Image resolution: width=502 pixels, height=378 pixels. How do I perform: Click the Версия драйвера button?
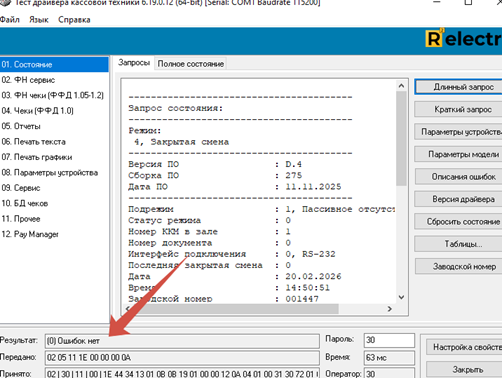(459, 199)
